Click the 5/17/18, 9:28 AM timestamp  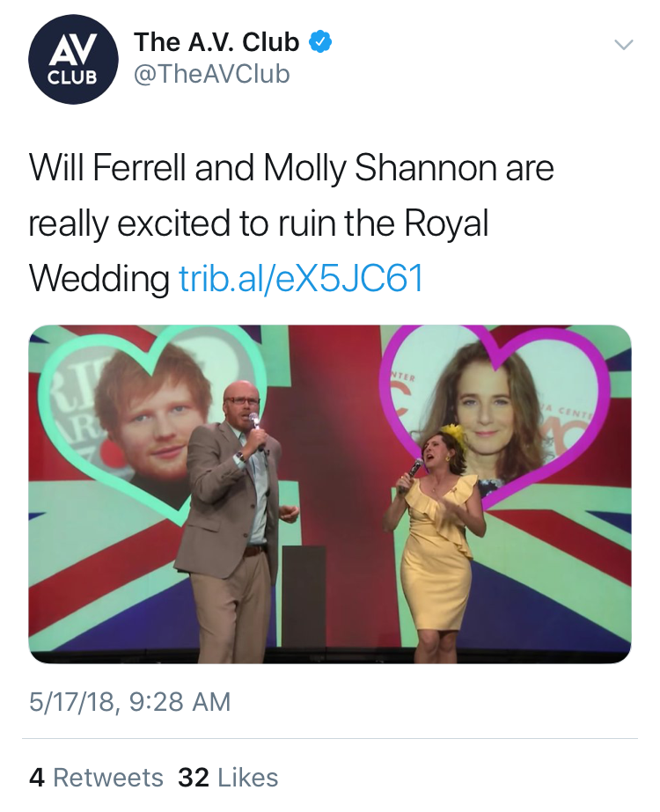[129, 701]
